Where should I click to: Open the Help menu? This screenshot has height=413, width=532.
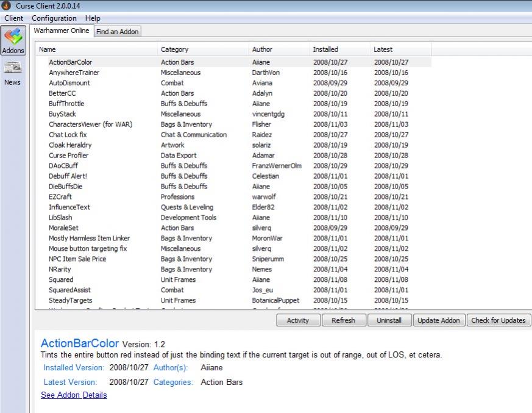93,18
